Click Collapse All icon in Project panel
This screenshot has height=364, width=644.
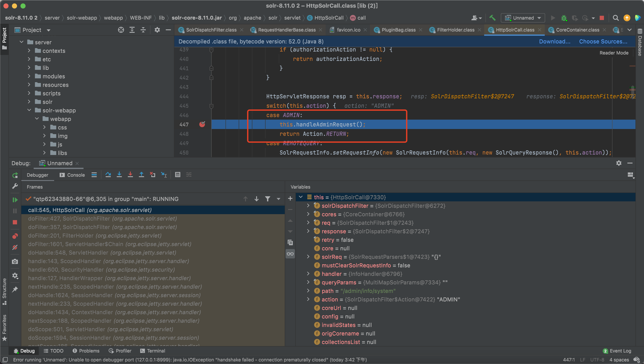click(143, 30)
